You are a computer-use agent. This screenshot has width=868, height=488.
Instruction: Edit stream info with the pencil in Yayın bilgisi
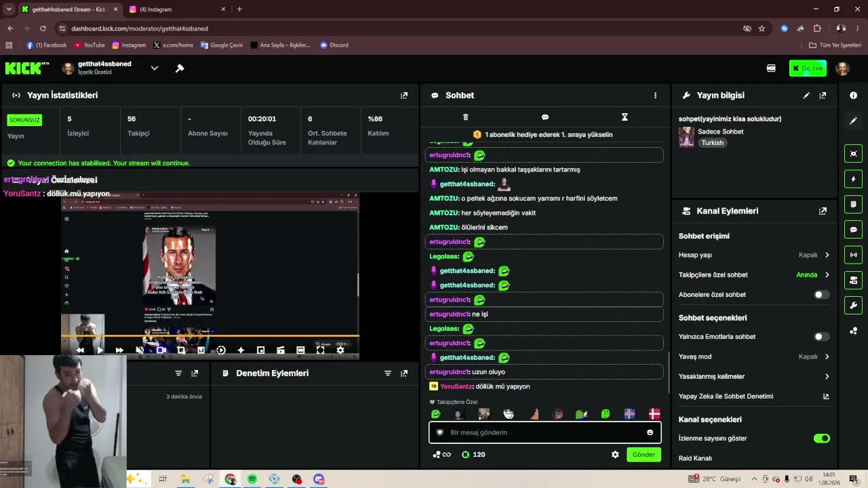click(x=806, y=96)
